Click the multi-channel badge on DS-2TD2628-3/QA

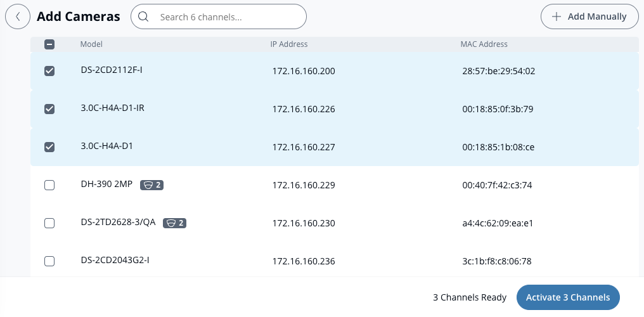174,223
